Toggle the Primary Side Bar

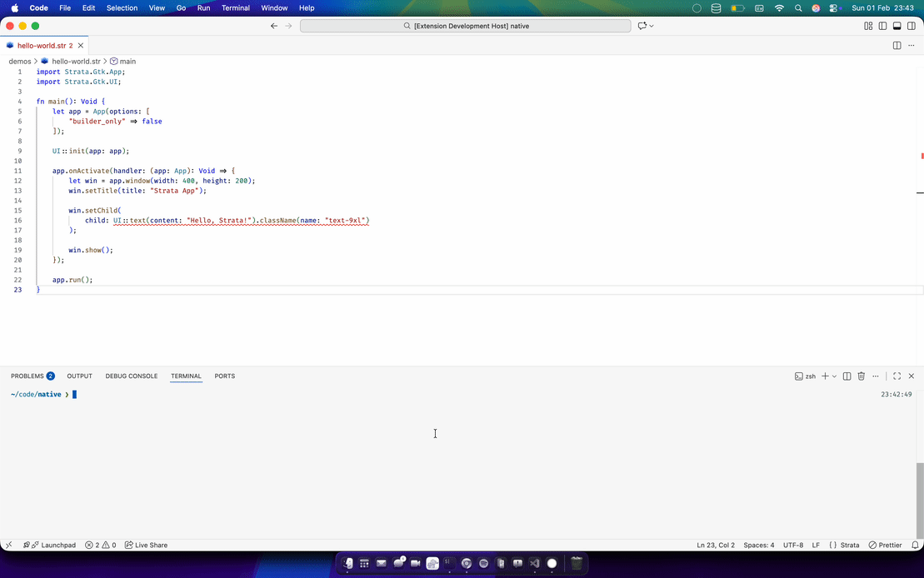click(882, 26)
